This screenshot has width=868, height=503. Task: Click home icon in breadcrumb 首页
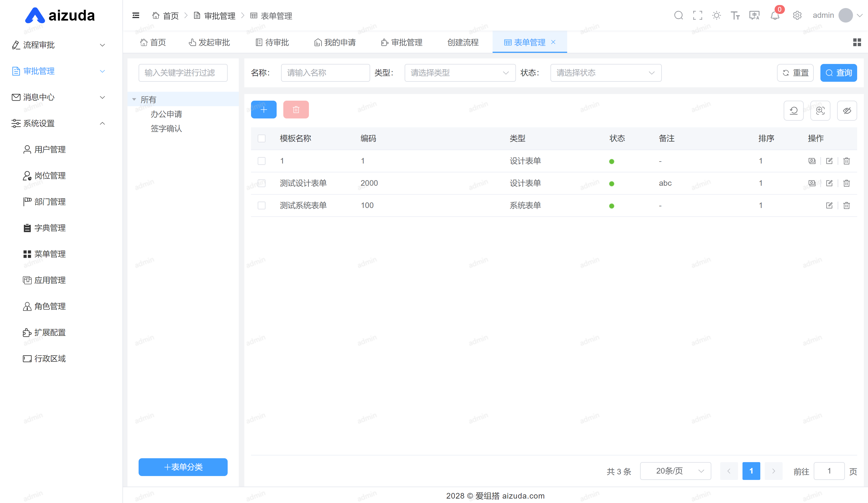click(156, 16)
